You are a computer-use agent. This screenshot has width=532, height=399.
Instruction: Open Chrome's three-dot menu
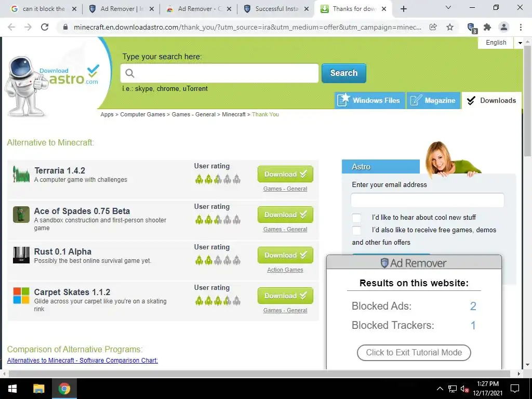[x=521, y=27]
